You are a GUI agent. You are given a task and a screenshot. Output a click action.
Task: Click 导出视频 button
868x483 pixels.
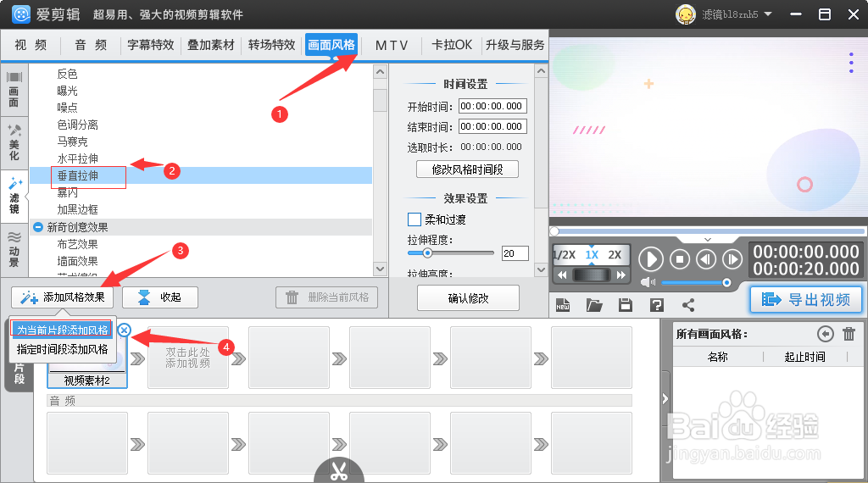tap(806, 299)
